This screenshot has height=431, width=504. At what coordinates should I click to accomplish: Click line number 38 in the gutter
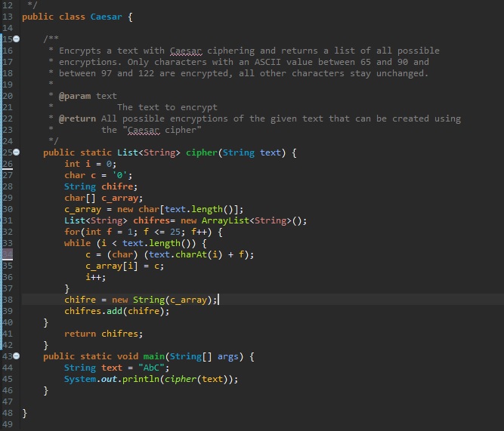[x=8, y=300]
